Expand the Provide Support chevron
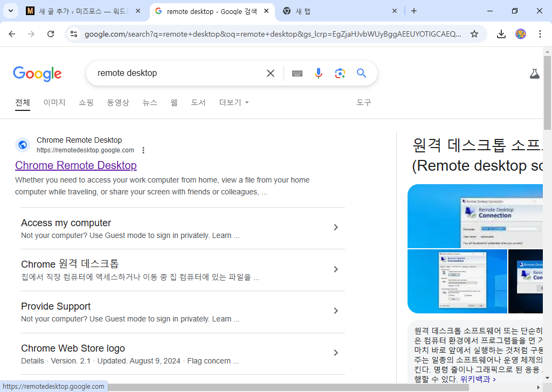Screen dimensions: 552x392 click(335, 311)
